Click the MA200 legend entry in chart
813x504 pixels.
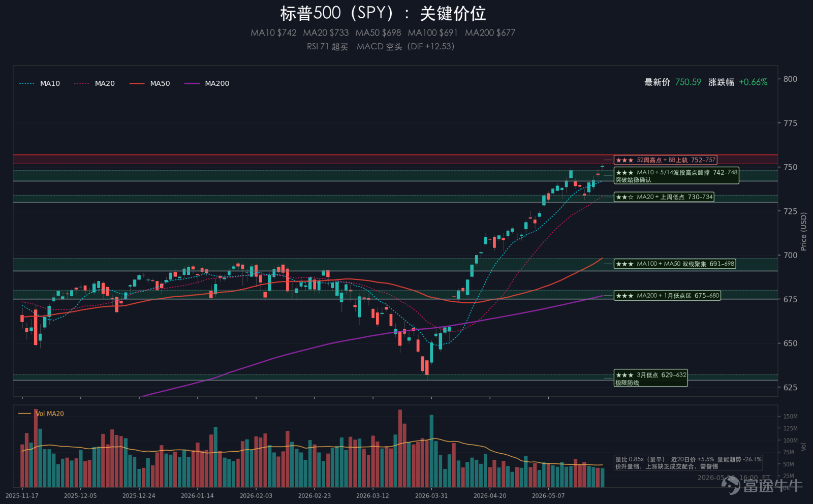coord(207,83)
